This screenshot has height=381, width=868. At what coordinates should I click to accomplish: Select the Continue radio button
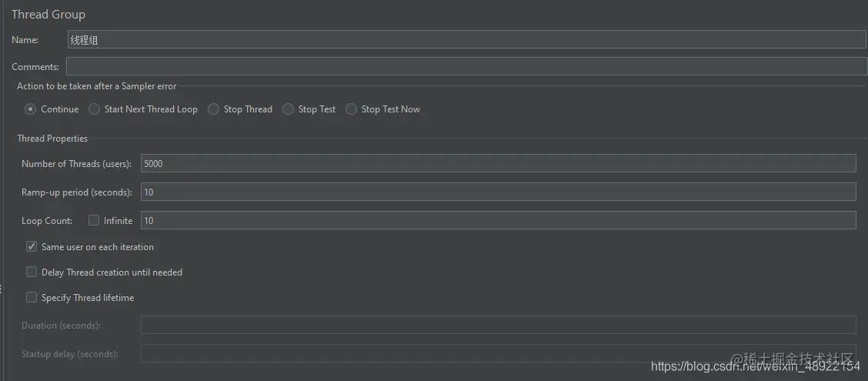click(31, 109)
